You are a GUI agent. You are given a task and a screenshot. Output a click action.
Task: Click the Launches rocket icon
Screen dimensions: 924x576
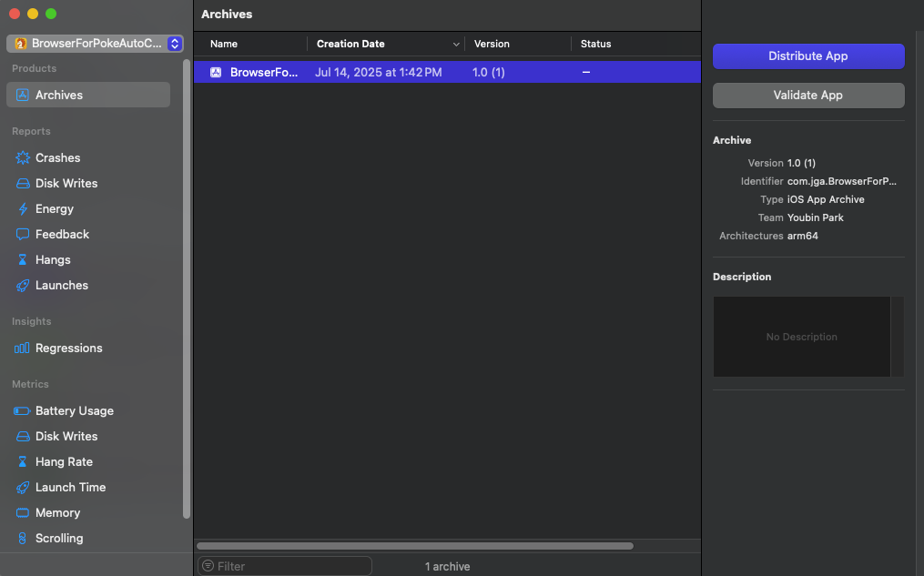23,286
